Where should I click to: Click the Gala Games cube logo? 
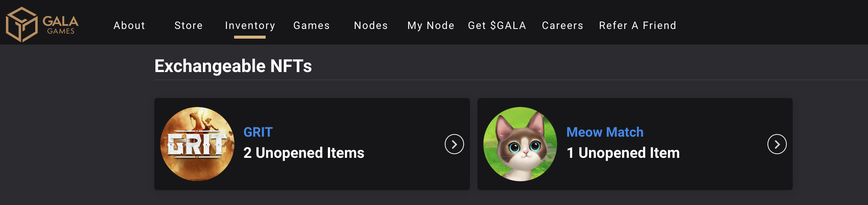(x=22, y=25)
